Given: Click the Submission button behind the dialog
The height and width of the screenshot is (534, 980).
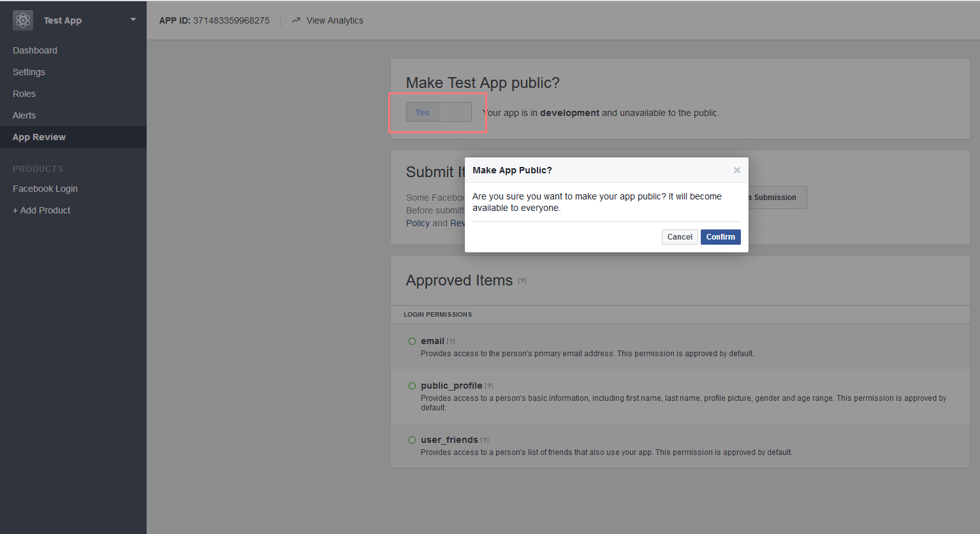Looking at the screenshot, I should pos(777,198).
